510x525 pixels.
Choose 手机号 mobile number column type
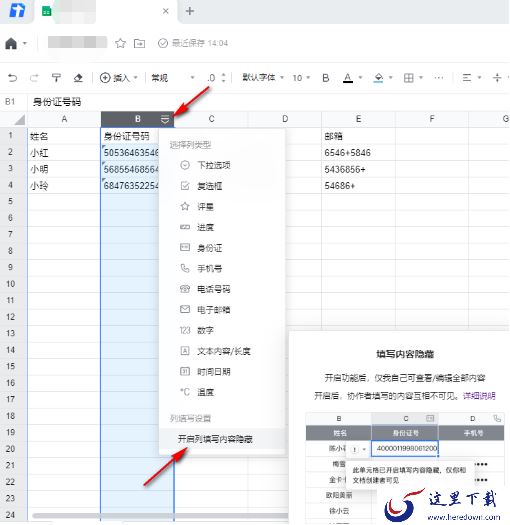[x=222, y=269]
